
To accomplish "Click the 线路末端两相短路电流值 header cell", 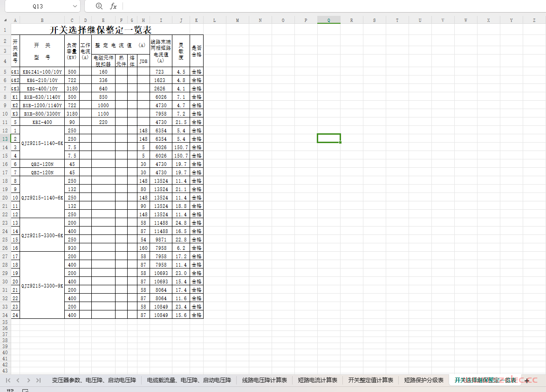I will (161, 51).
